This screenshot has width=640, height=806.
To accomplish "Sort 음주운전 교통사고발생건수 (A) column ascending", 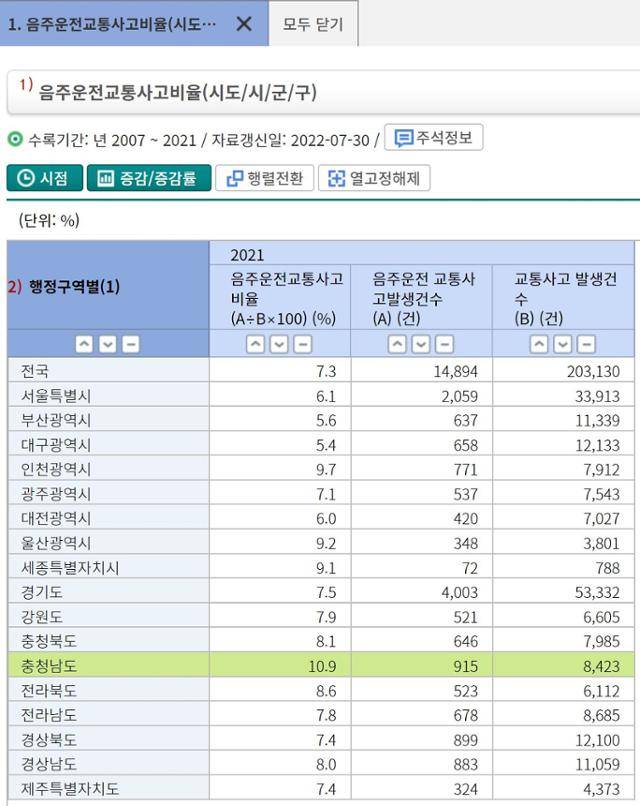I will coord(397,344).
